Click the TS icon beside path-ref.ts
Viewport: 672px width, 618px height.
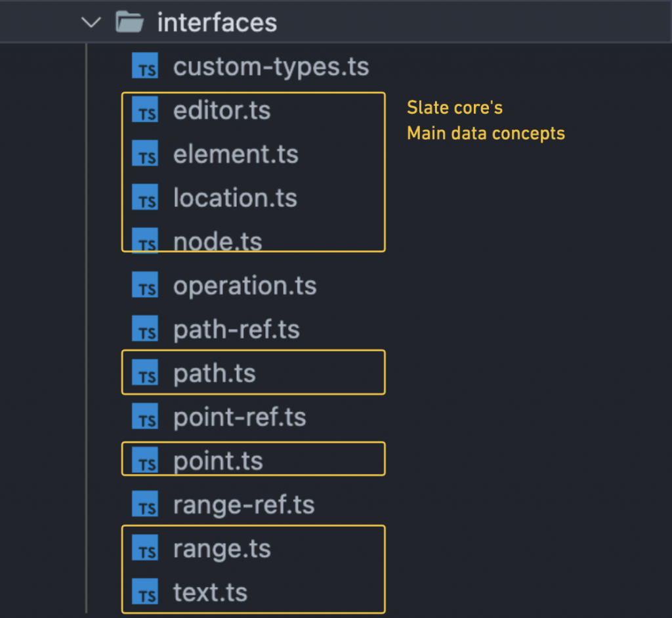pos(145,329)
